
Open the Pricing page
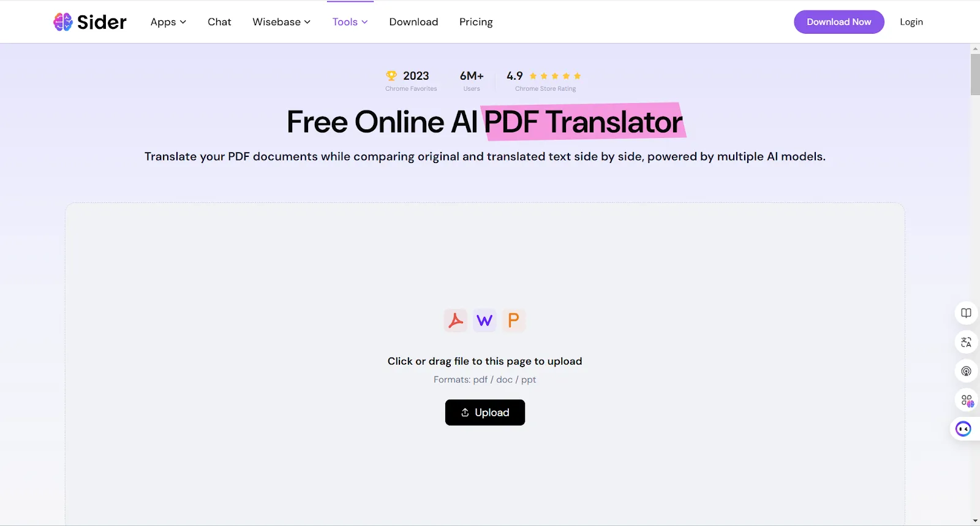[476, 22]
